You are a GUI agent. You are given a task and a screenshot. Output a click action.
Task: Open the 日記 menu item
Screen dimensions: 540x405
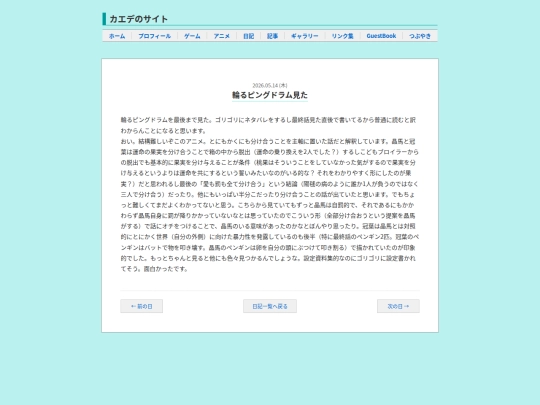point(249,36)
